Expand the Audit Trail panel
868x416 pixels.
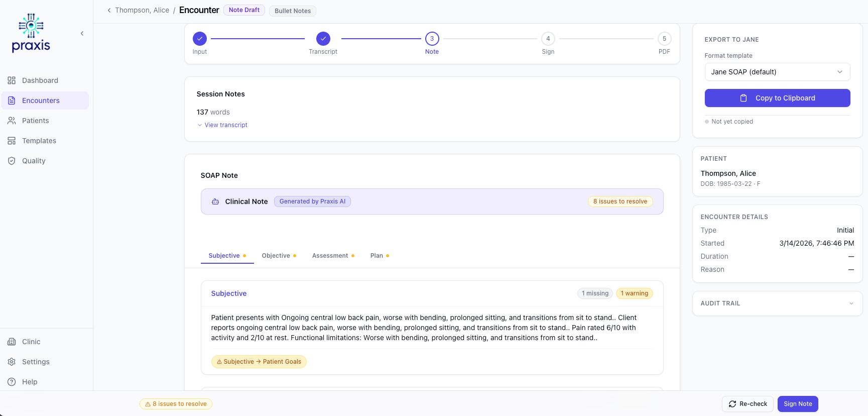(x=777, y=303)
